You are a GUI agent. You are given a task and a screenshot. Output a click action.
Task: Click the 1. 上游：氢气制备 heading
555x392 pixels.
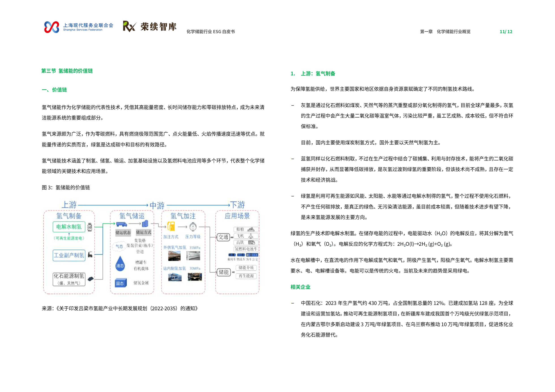coord(313,74)
